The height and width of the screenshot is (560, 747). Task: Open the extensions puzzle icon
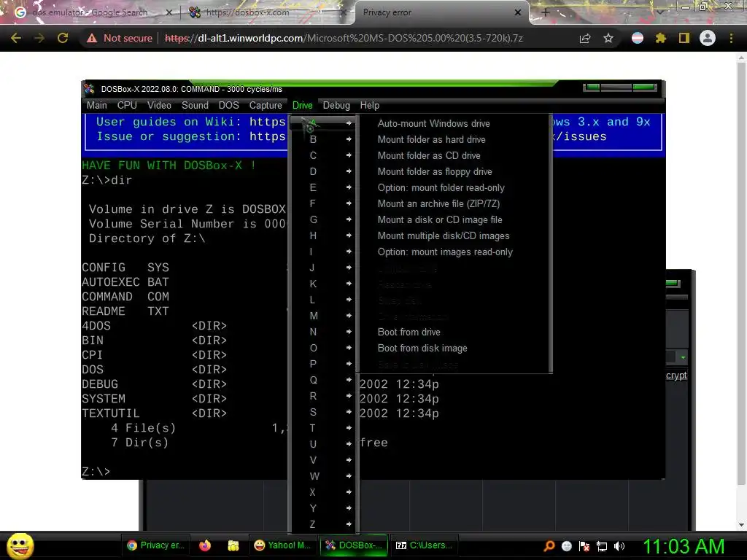click(660, 38)
